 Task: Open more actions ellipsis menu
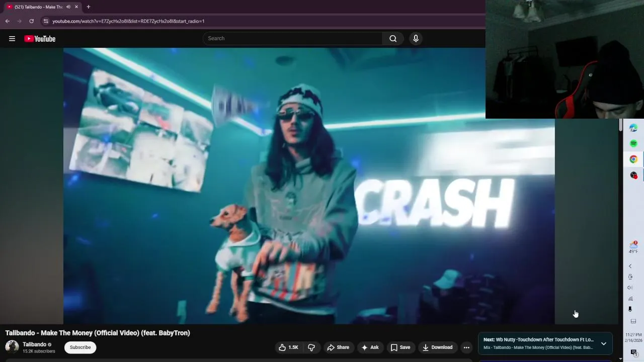[x=466, y=347]
